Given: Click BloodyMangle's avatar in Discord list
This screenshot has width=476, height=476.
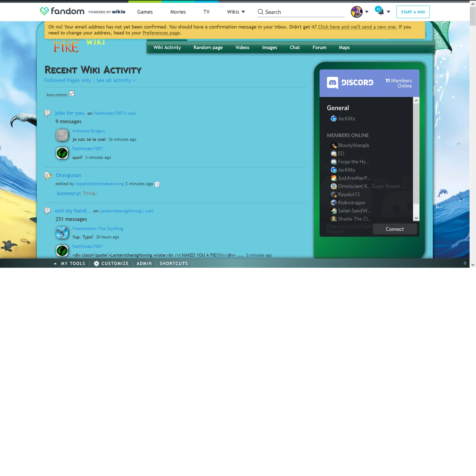Looking at the screenshot, I should coord(333,146).
